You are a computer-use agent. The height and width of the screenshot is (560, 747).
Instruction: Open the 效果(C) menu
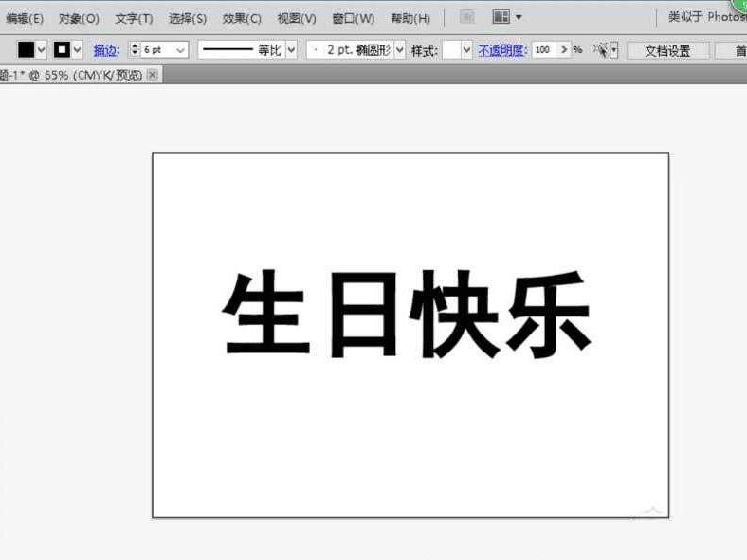click(x=242, y=19)
